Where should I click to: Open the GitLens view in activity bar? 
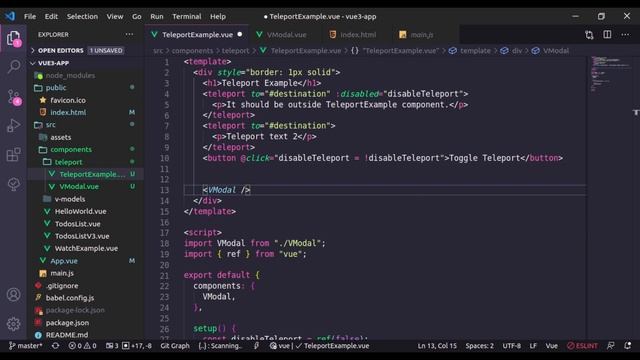click(x=13, y=184)
